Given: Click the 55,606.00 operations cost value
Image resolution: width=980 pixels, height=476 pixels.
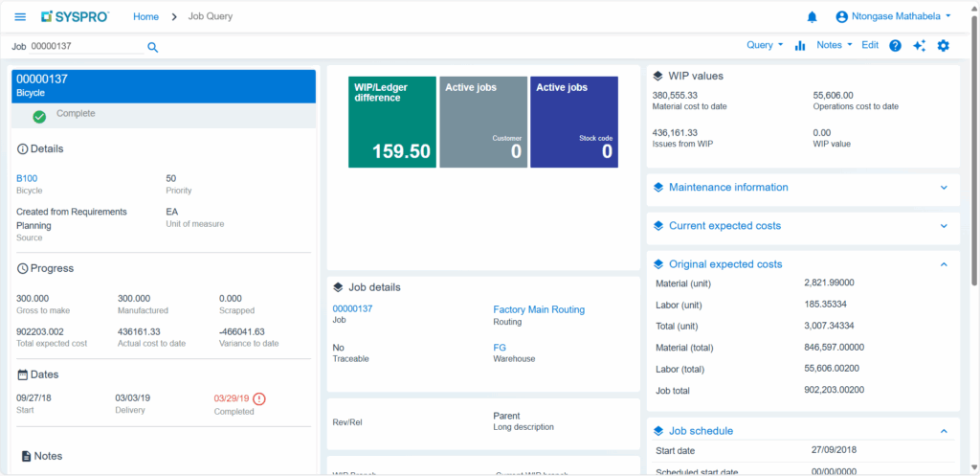Looking at the screenshot, I should point(834,95).
